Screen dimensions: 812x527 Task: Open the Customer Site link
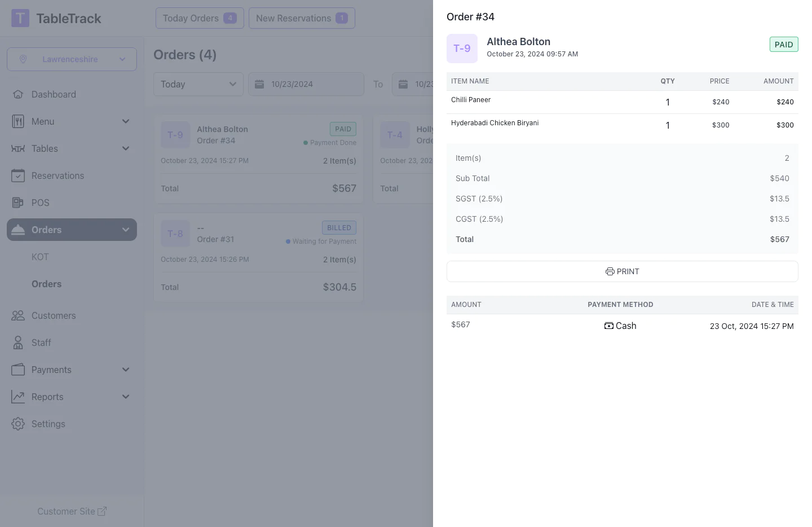pos(72,511)
